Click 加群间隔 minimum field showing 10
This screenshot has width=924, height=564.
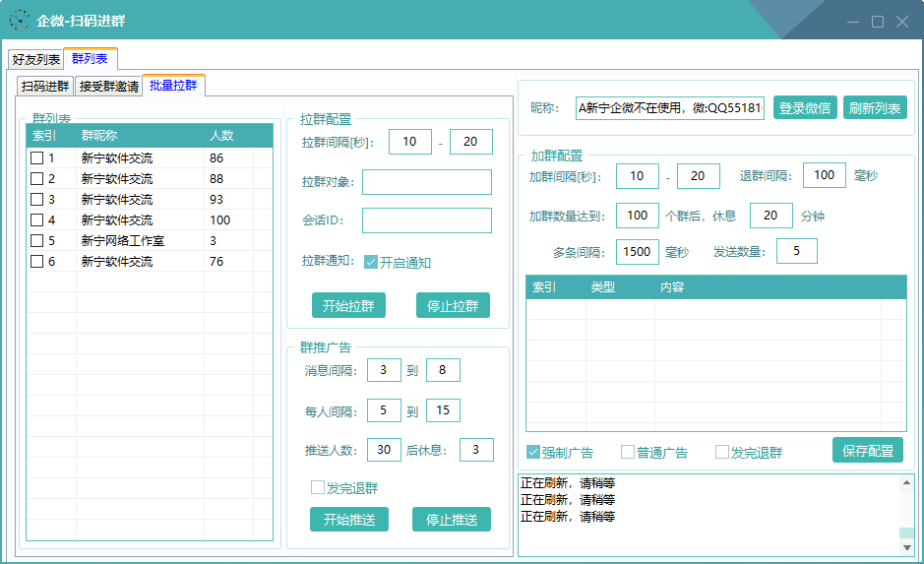pyautogui.click(x=638, y=175)
